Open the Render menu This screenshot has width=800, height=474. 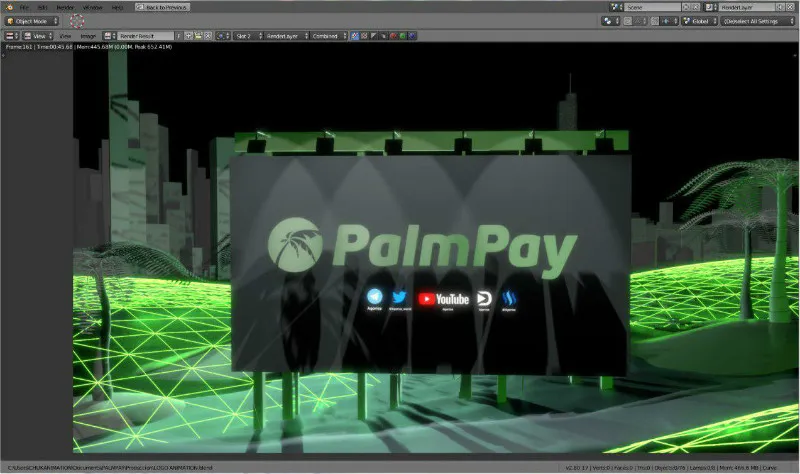point(65,8)
